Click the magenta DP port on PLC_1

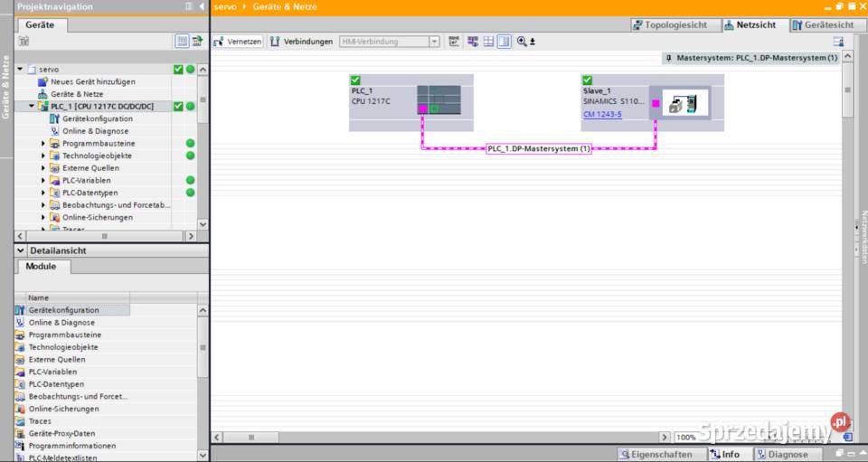click(422, 109)
